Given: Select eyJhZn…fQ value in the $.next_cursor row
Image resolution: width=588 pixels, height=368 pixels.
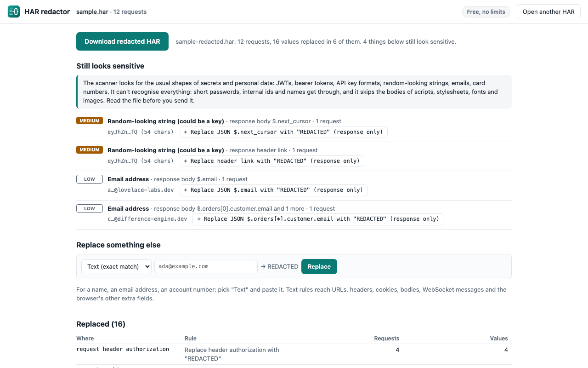Looking at the screenshot, I should (141, 132).
